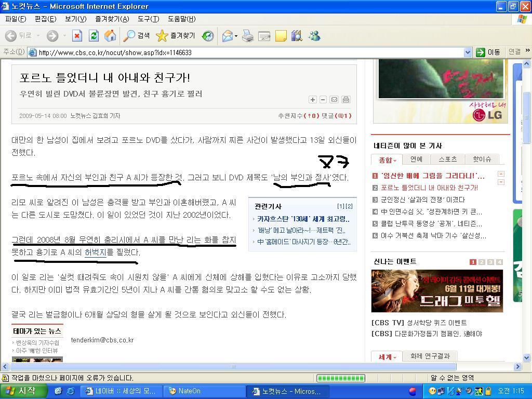Print the article using the small printer icon
This screenshot has height=399, width=532.
(345, 99)
